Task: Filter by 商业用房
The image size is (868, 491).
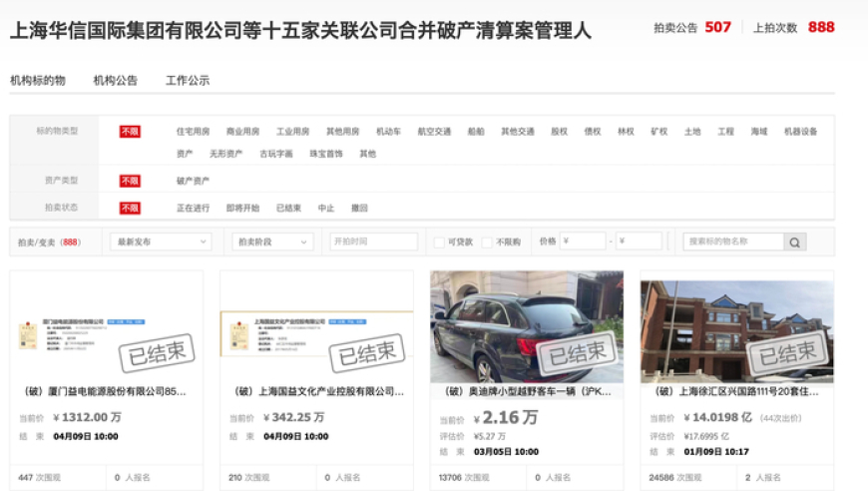Action: coord(242,132)
